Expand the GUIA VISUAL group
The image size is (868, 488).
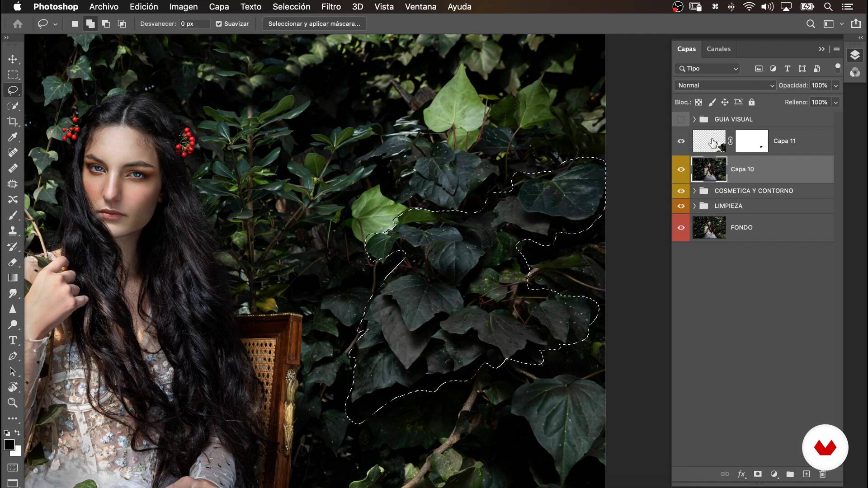(694, 119)
